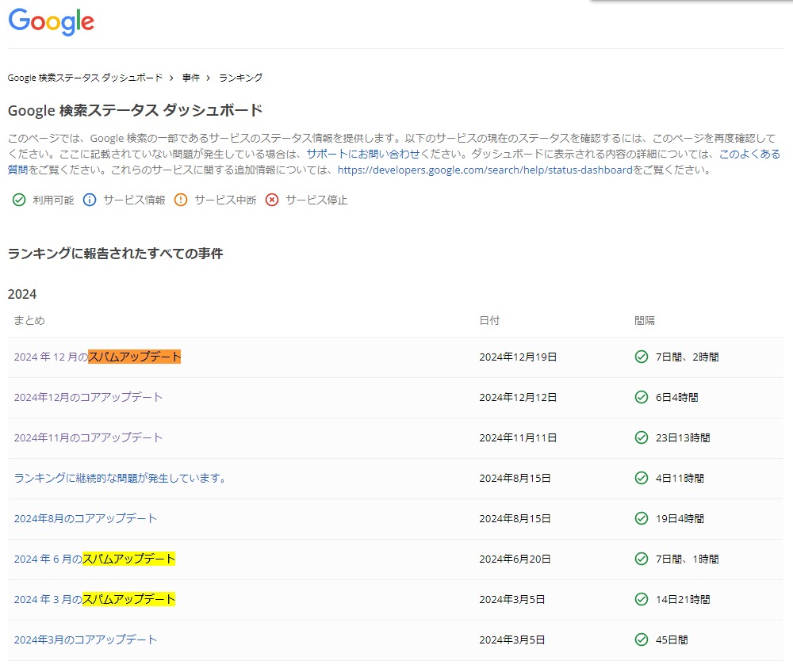This screenshot has width=793, height=672.
Task: Open ランキングに継続的な問題が発生しています incident
Action: [120, 478]
